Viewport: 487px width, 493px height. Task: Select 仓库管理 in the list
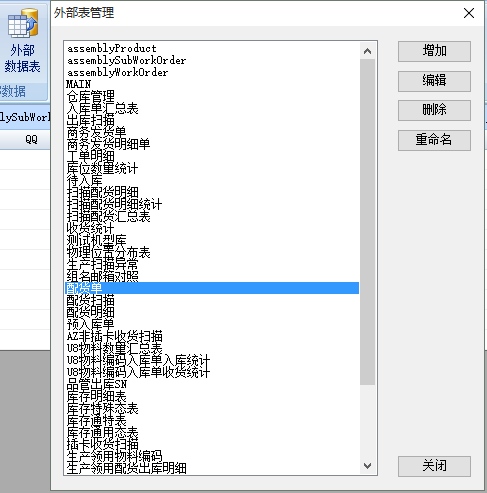coord(91,97)
